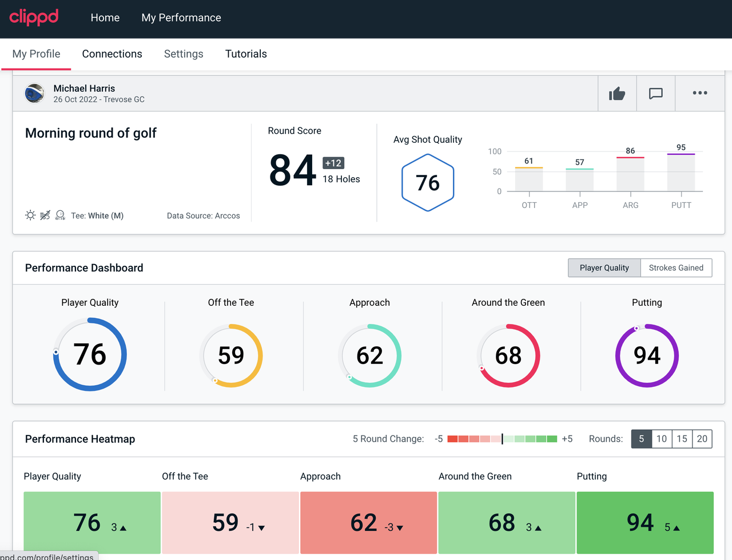This screenshot has width=732, height=560.
Task: Click the 26 Oct 2022 - Trevose GC text
Action: 99,99
